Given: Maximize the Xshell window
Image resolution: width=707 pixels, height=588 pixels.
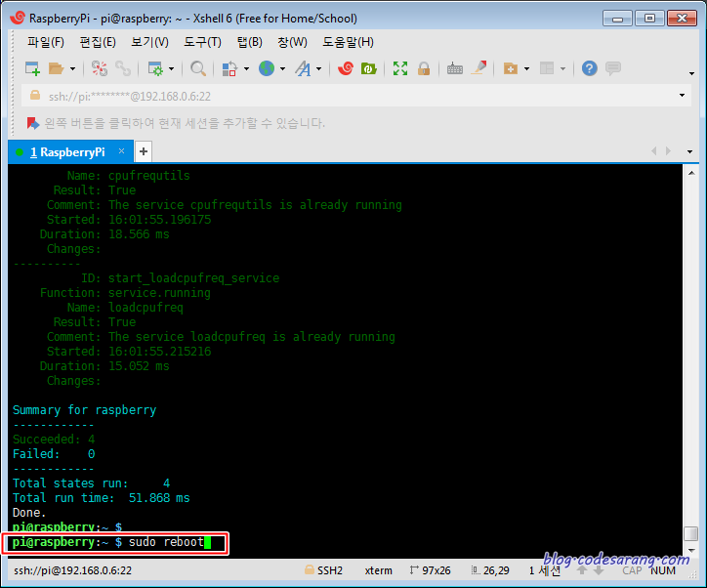Looking at the screenshot, I should (649, 19).
